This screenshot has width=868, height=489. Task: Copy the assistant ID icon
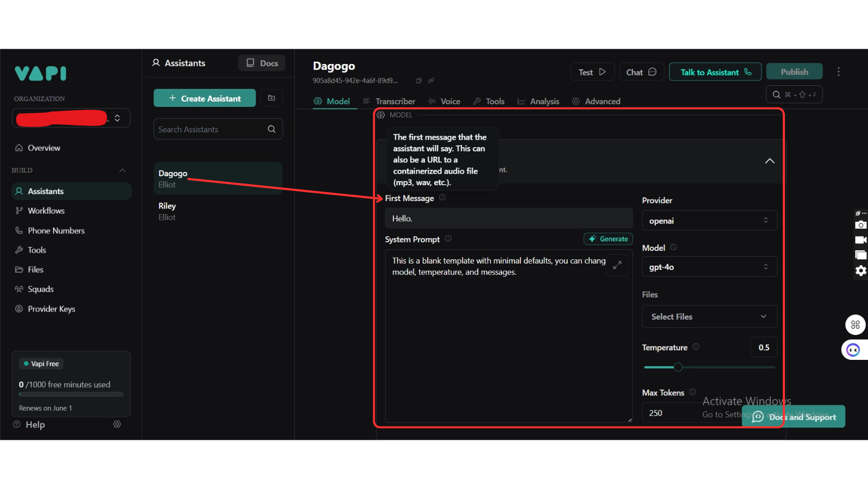coord(419,80)
